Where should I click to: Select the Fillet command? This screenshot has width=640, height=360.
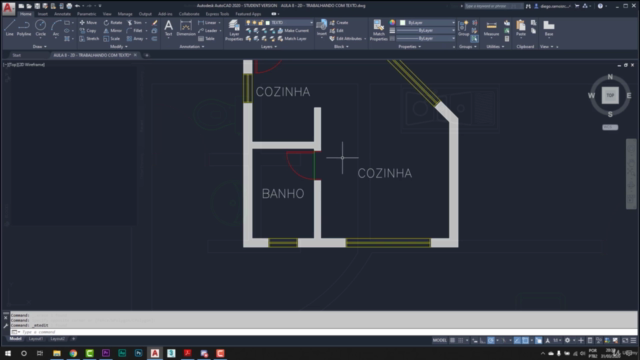point(135,31)
